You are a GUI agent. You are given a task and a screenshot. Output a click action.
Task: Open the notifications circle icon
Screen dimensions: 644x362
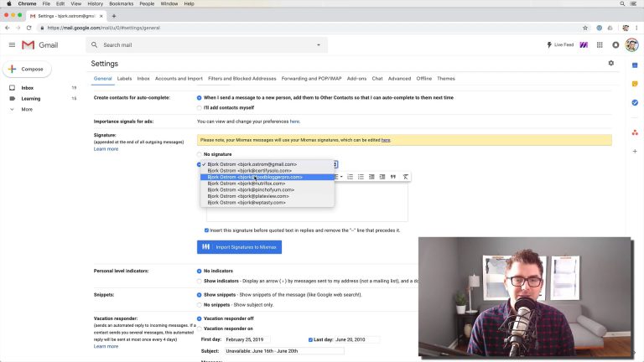coord(615,44)
